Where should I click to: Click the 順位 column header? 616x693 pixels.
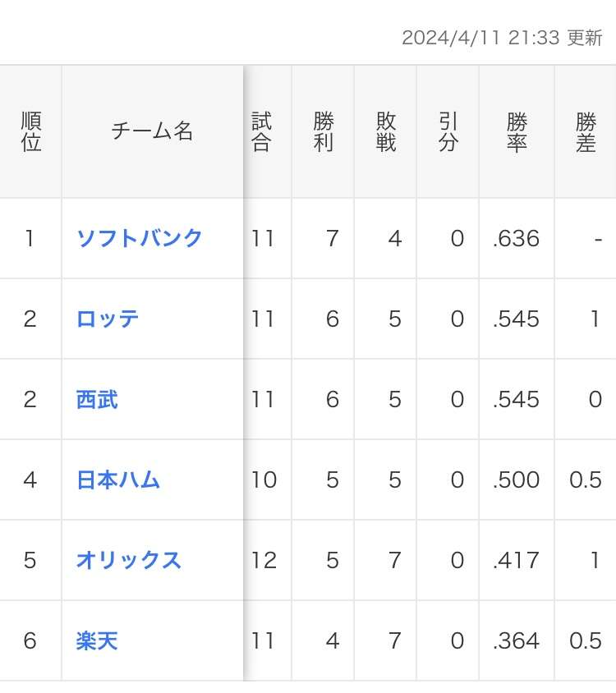[x=30, y=132]
